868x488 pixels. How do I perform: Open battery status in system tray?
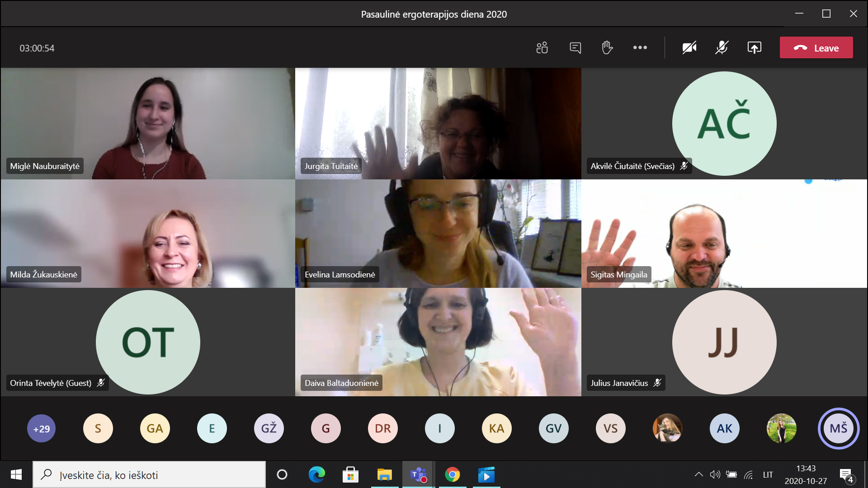click(731, 474)
